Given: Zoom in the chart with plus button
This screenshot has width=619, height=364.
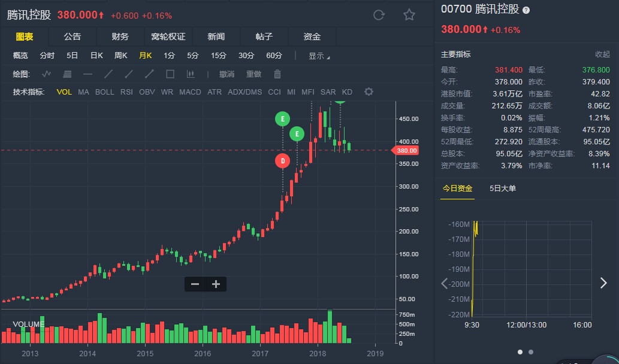Looking at the screenshot, I should (x=216, y=284).
